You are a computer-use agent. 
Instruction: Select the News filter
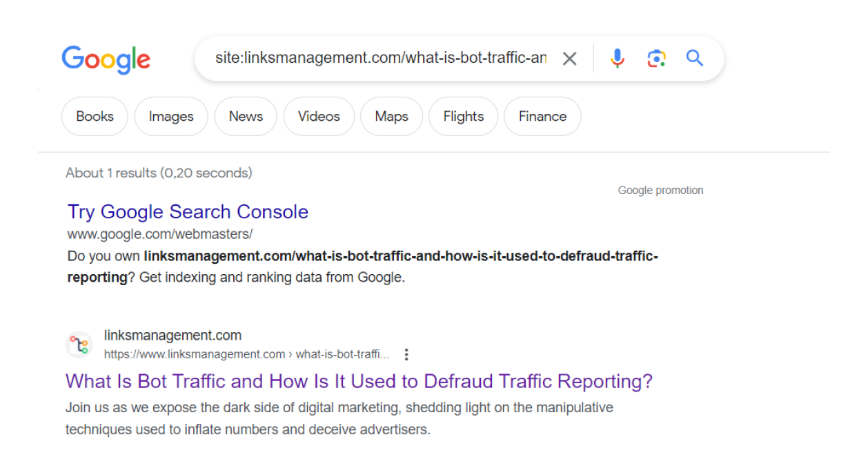246,117
